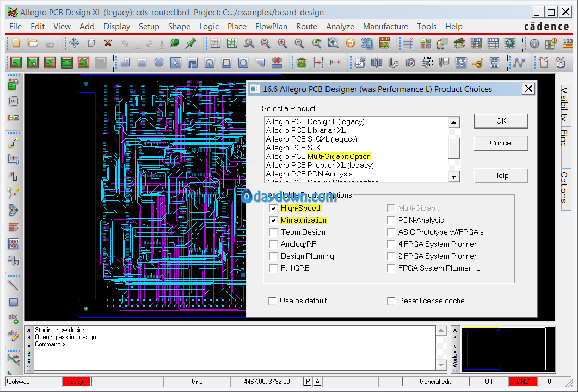Click the Refresh orange circular icon
578x392 pixels.
coord(350,43)
